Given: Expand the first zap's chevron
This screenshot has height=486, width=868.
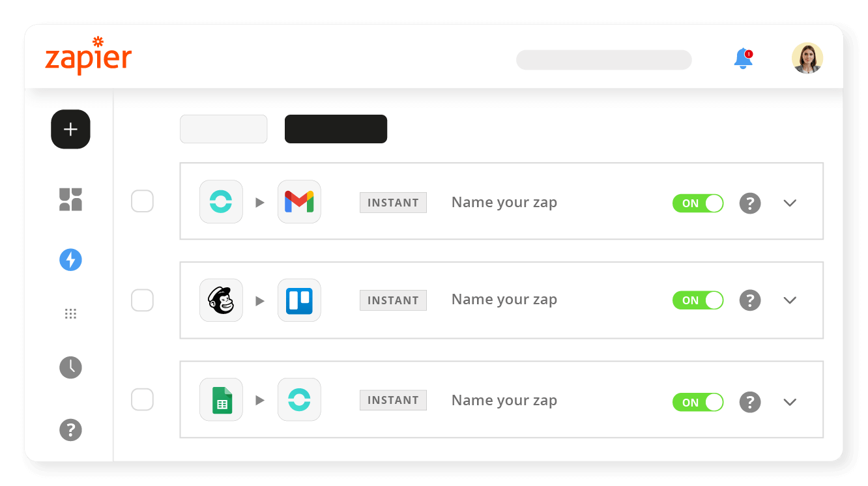Looking at the screenshot, I should click(x=790, y=203).
